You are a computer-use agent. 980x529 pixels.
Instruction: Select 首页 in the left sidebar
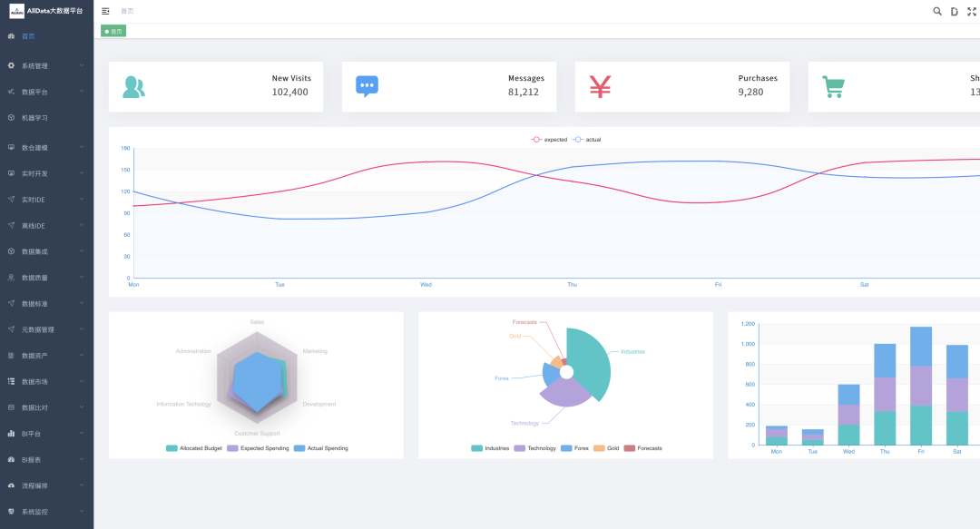[28, 36]
